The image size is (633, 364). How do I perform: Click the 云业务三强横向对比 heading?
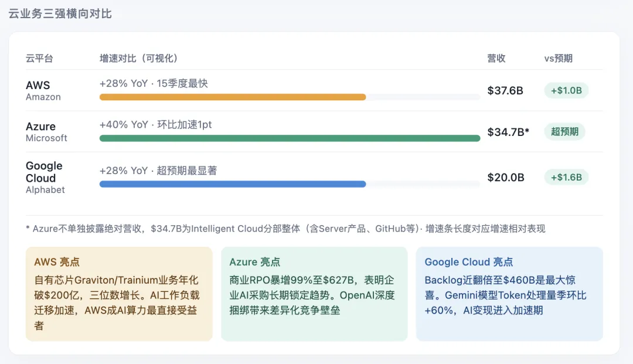pos(60,13)
